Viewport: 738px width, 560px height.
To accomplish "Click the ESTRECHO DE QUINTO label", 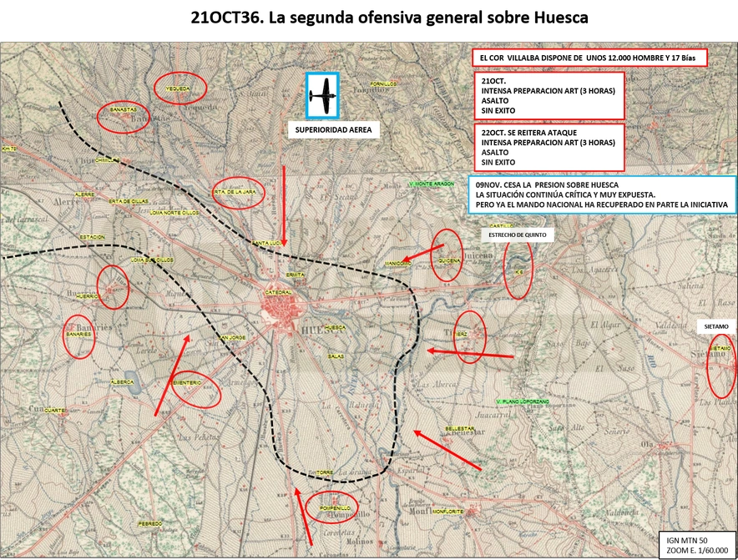I will click(518, 235).
